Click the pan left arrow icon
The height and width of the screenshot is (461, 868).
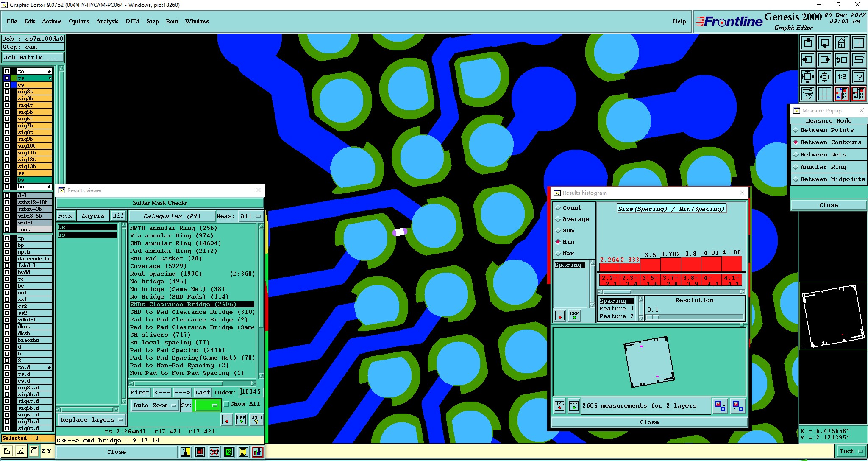808,60
